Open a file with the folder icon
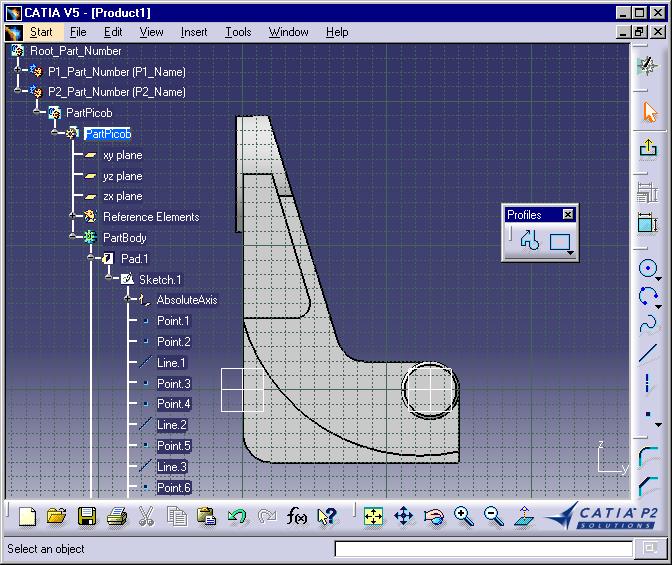This screenshot has height=565, width=672. 57,516
